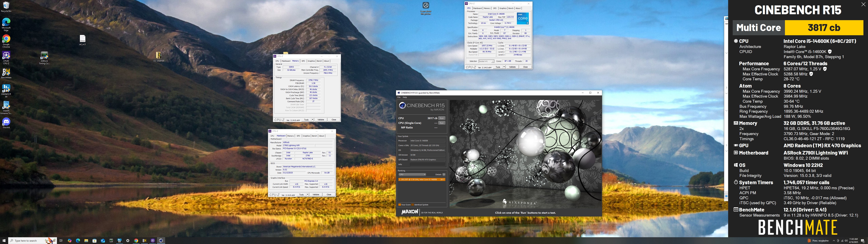868x244 pixels.
Task: Open CPU tab in mainboard CPU-Z window
Action: pyautogui.click(x=272, y=136)
